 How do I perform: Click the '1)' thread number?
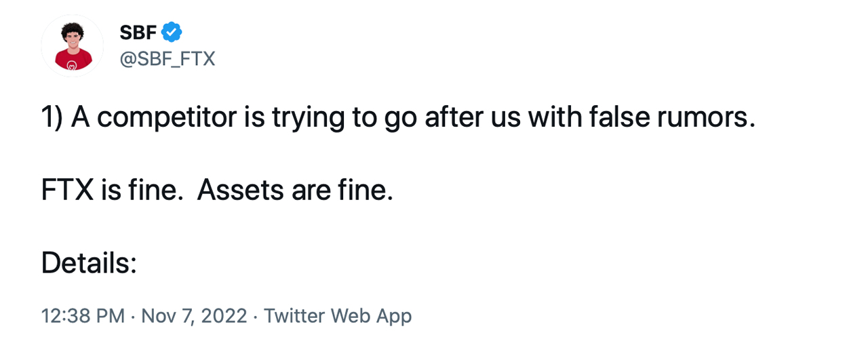52,119
